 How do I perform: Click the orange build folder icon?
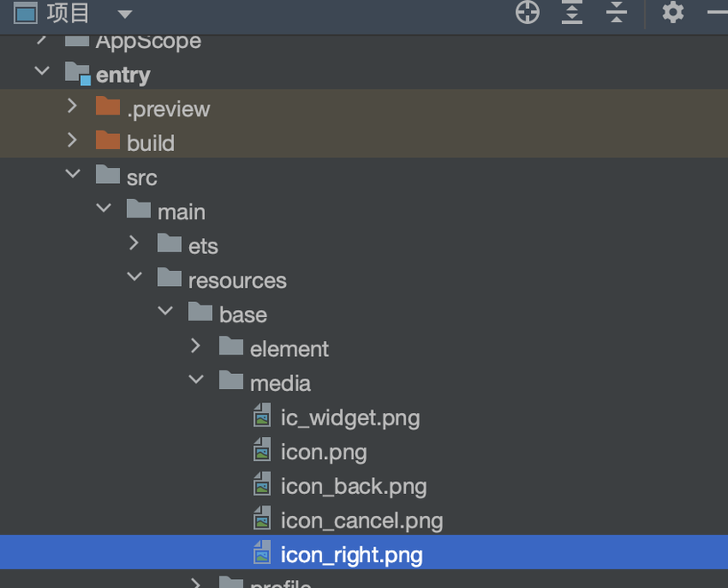[x=107, y=142]
